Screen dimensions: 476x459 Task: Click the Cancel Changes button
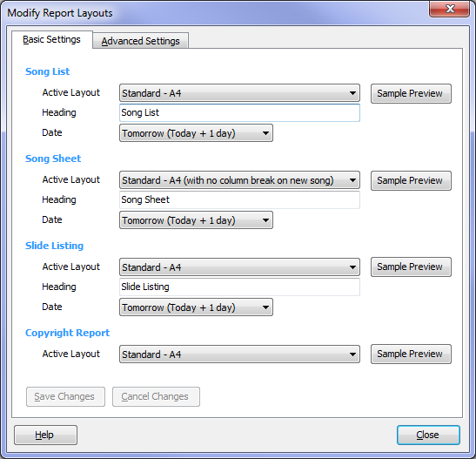156,397
